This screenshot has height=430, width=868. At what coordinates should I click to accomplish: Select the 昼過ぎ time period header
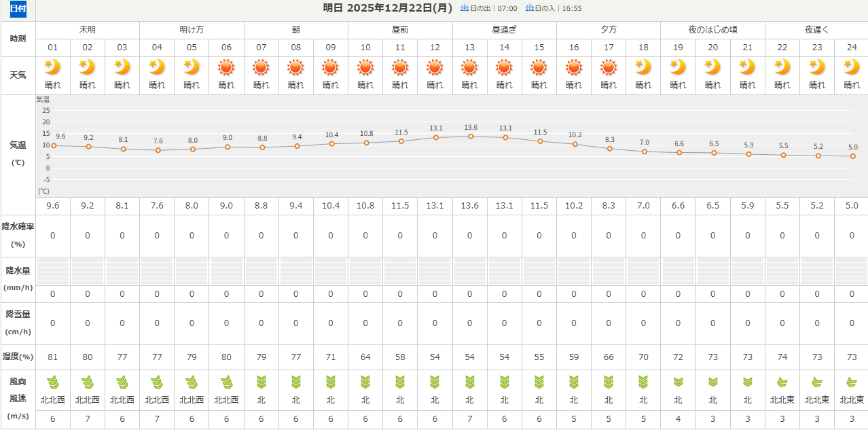(504, 30)
